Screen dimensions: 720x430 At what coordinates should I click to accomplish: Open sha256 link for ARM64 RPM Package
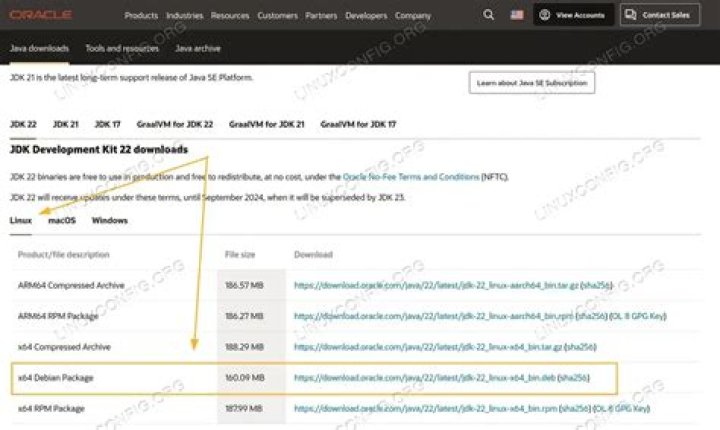tap(591, 316)
